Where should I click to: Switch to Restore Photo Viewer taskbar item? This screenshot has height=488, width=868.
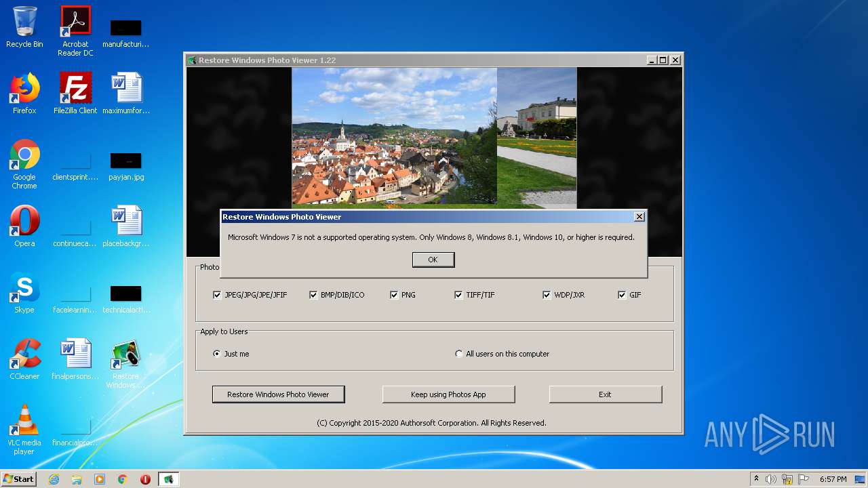click(x=168, y=479)
